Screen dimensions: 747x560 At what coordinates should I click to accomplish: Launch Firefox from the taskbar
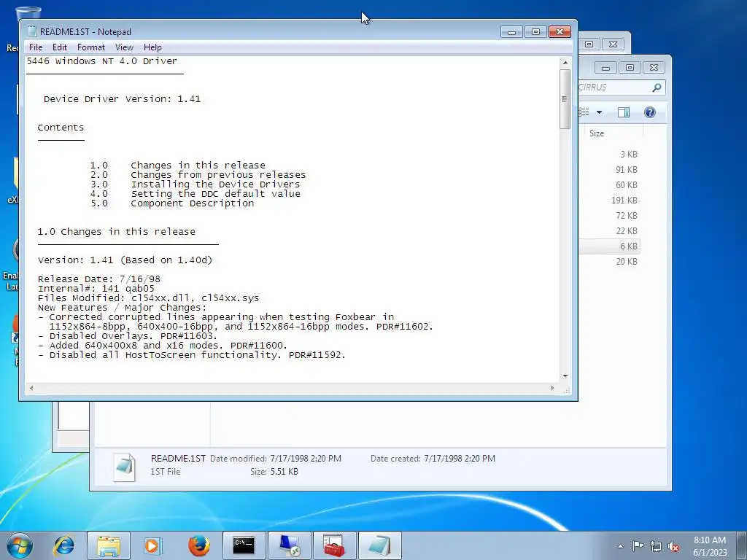(198, 545)
